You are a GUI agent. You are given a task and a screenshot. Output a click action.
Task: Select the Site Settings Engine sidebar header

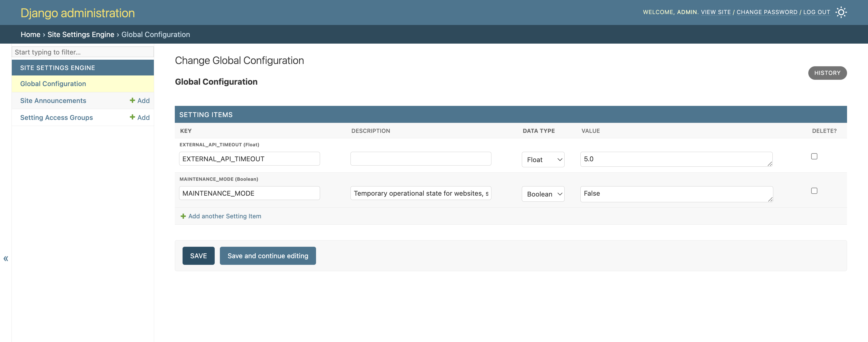(x=58, y=68)
